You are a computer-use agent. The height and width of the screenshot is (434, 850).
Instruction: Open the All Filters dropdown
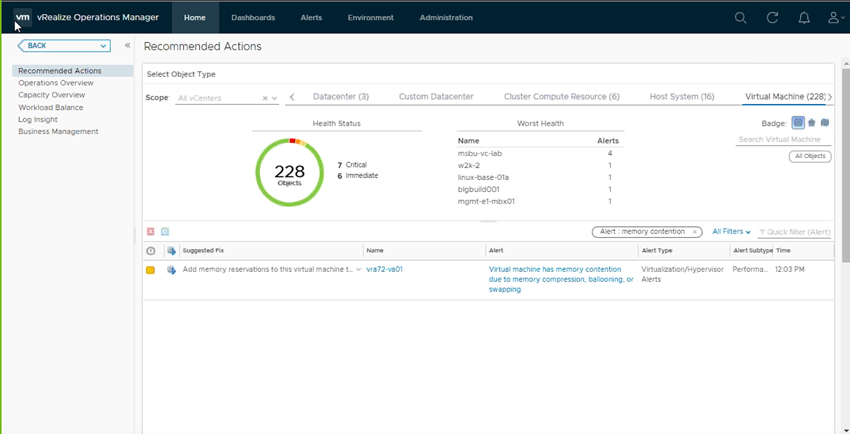click(x=731, y=231)
